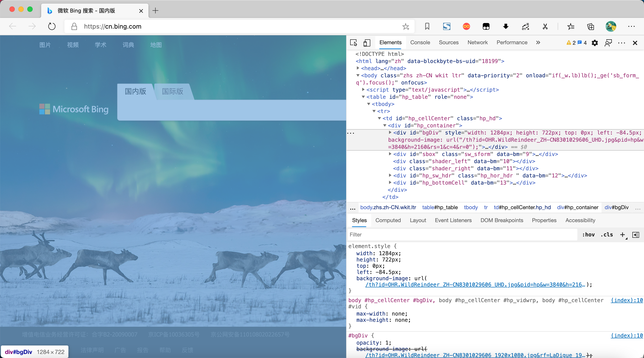
Task: Open the 图片 link on Bing
Action: pos(45,45)
